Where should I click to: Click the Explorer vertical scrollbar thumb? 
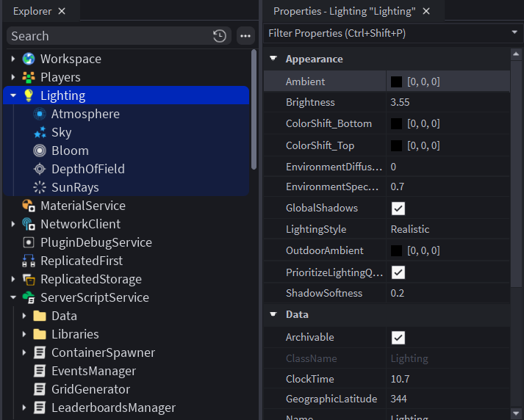coord(254,109)
